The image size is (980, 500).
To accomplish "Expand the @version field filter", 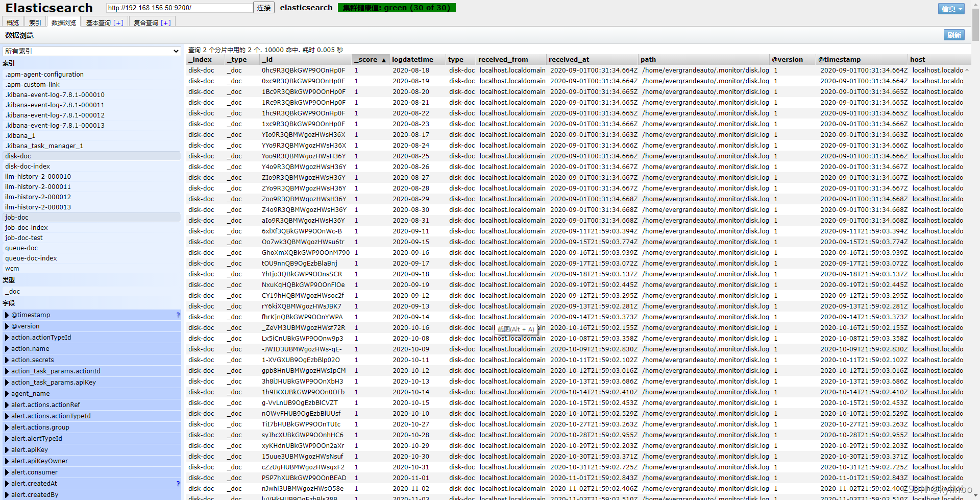I will (x=7, y=326).
